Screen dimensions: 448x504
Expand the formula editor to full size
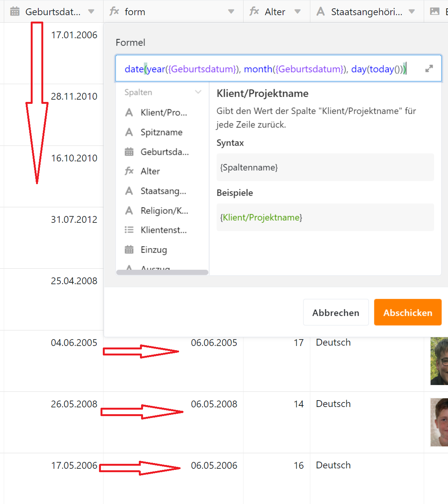(429, 69)
